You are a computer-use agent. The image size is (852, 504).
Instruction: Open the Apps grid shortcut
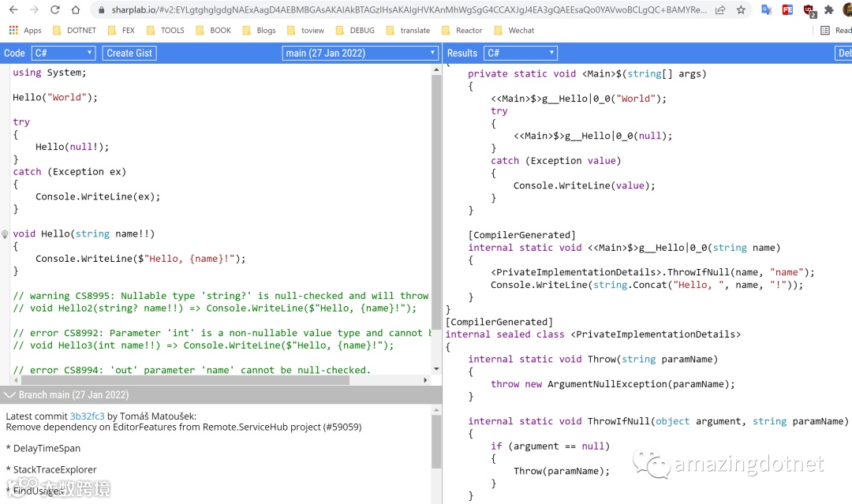pos(25,31)
